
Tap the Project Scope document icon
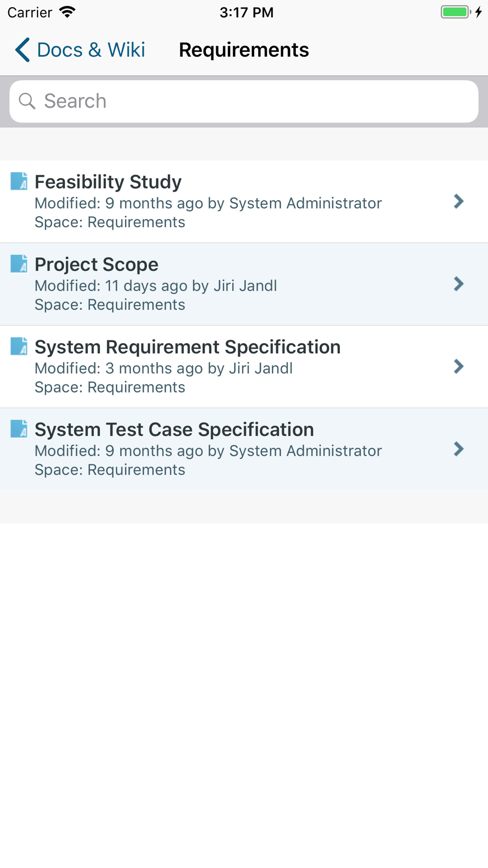[x=19, y=264]
